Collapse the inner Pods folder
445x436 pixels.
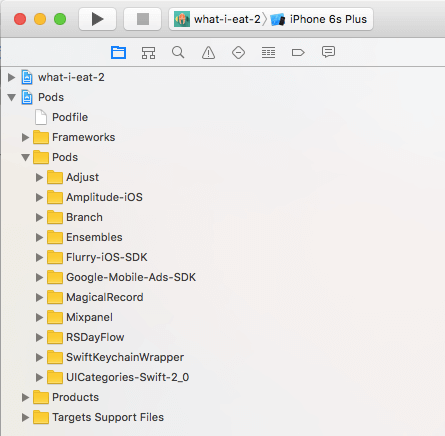pyautogui.click(x=26, y=157)
